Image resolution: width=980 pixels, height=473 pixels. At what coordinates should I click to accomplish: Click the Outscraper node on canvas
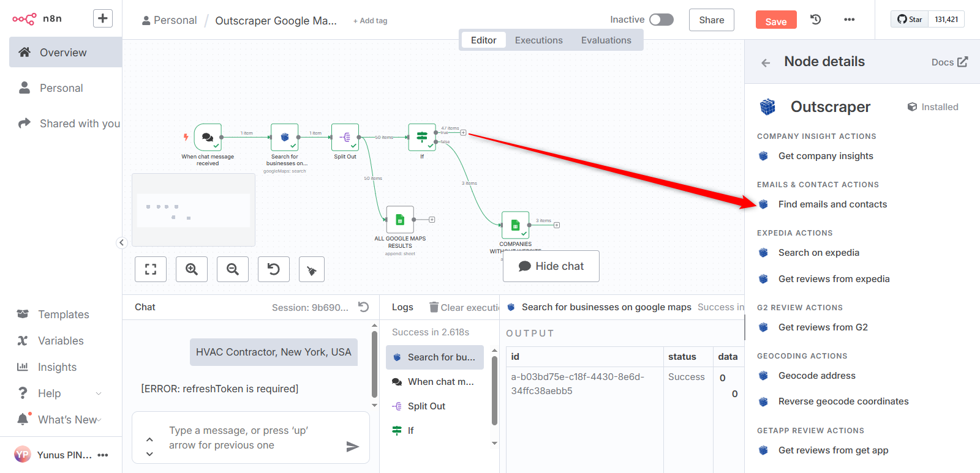click(x=285, y=137)
